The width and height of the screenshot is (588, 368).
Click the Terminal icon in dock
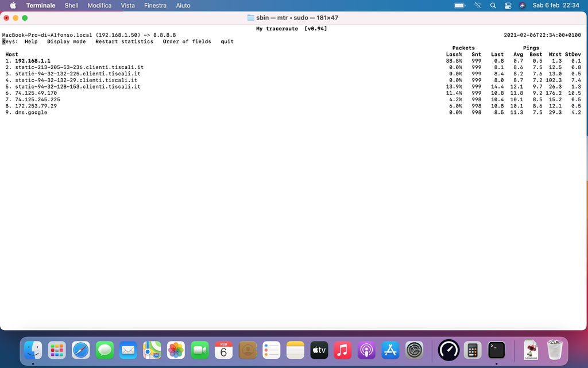(497, 350)
